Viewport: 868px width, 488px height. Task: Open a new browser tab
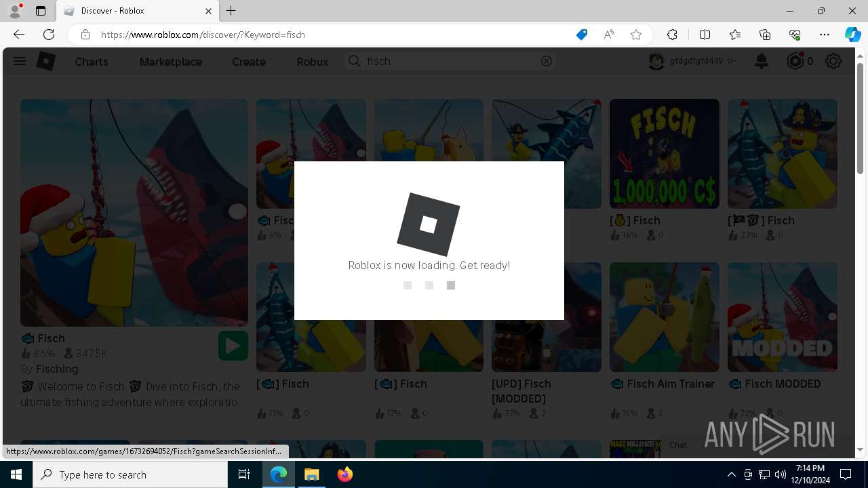click(231, 11)
